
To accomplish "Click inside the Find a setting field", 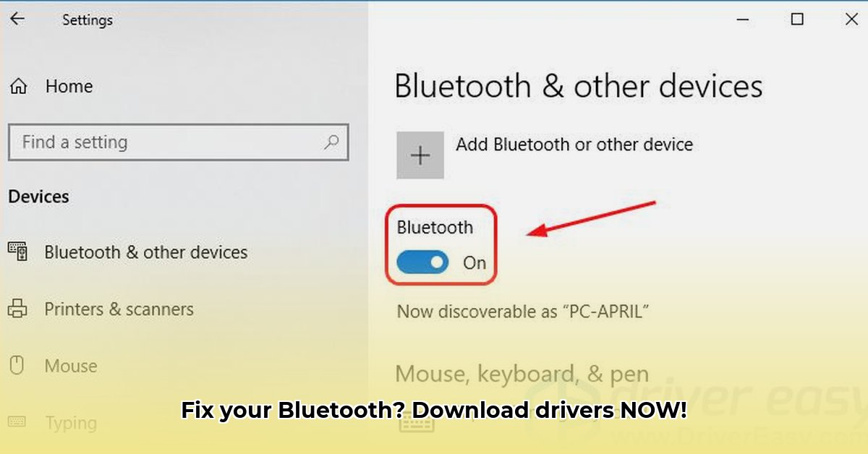I will tap(145, 142).
